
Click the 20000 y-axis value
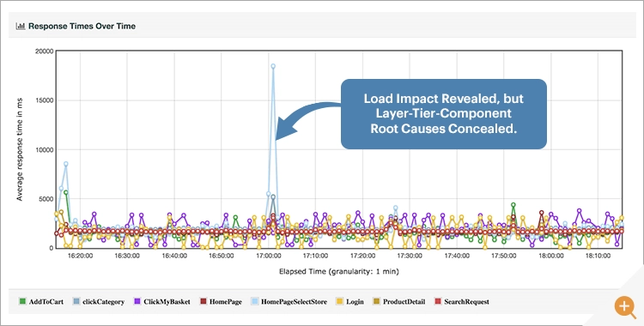point(45,51)
